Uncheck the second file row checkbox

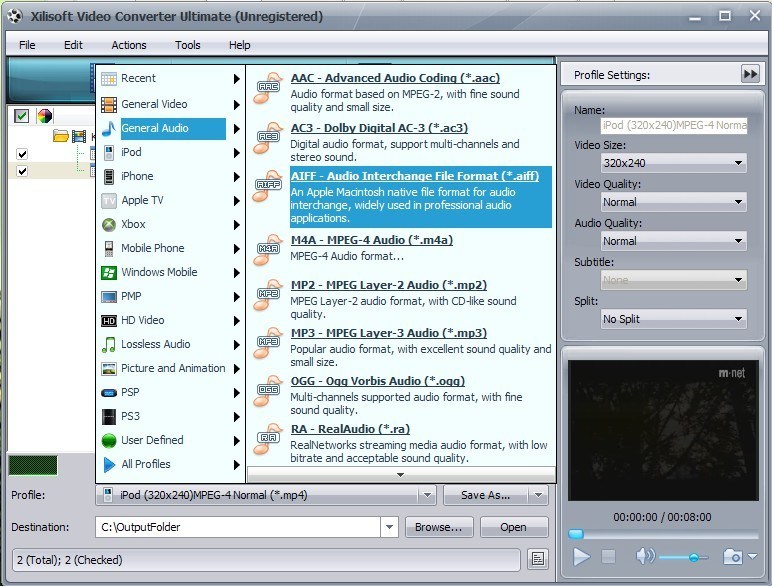[22, 171]
